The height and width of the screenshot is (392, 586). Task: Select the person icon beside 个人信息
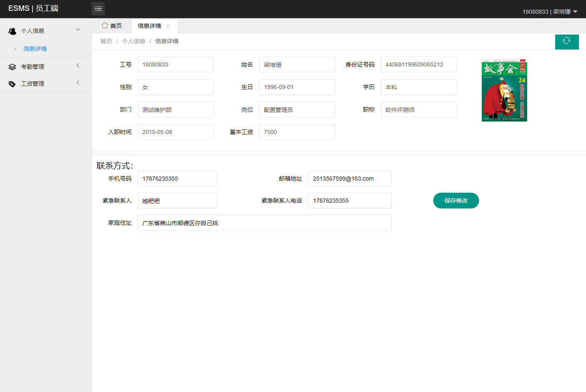coord(12,30)
